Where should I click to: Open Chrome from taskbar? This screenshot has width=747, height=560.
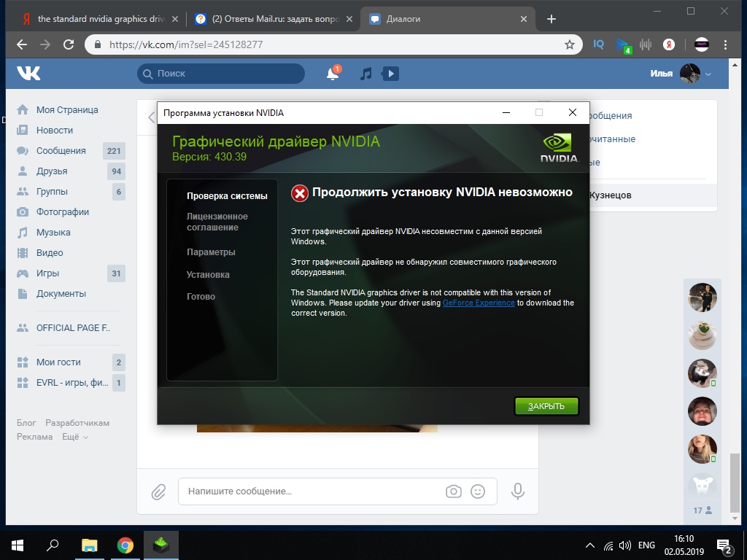pos(125,545)
